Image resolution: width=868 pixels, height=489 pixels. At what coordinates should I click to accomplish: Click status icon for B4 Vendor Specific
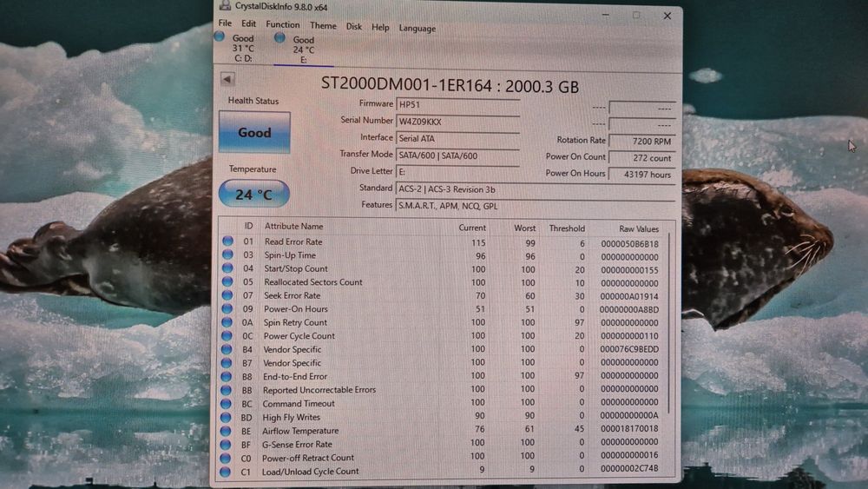click(x=227, y=349)
